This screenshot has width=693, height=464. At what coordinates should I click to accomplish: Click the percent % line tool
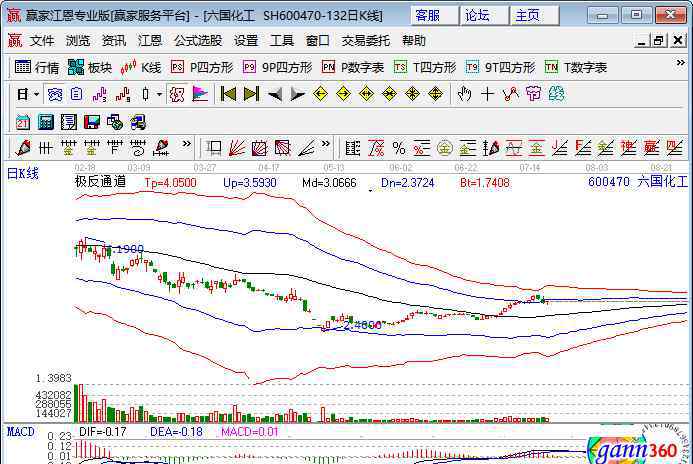pos(398,148)
